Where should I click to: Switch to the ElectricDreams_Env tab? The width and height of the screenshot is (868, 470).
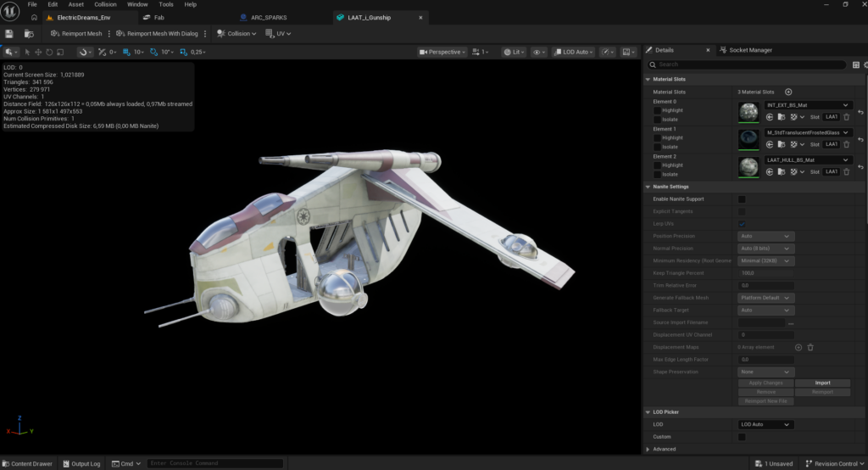[90, 18]
